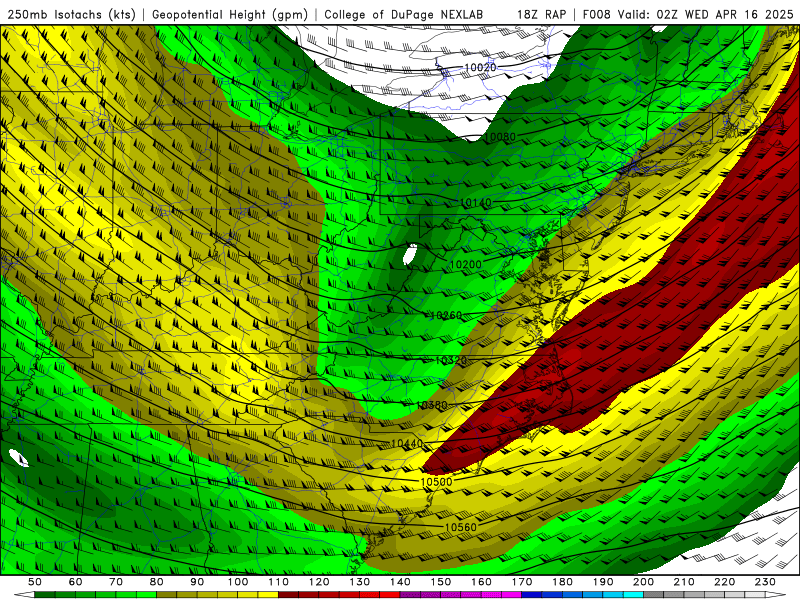This screenshot has width=800, height=600.
Task: Click the 10020 height contour label
Action: [x=480, y=67]
